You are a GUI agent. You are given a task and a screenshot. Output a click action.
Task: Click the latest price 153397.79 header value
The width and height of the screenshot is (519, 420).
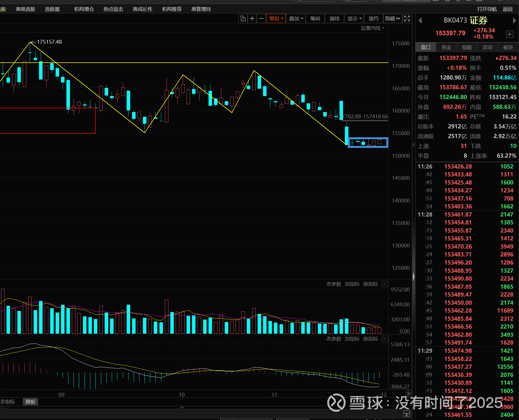pos(450,33)
